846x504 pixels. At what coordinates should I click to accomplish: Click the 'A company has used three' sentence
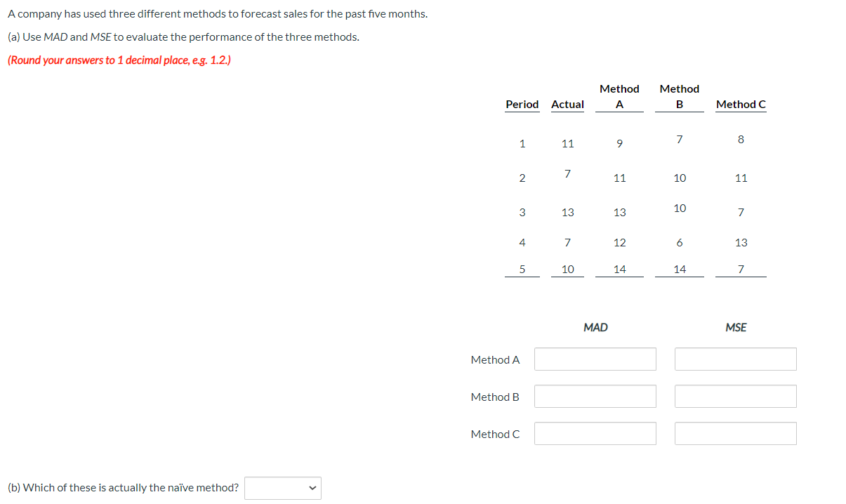[218, 14]
